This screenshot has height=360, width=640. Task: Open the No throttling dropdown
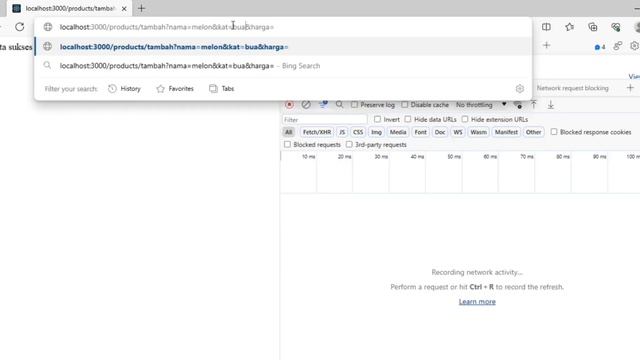point(481,105)
